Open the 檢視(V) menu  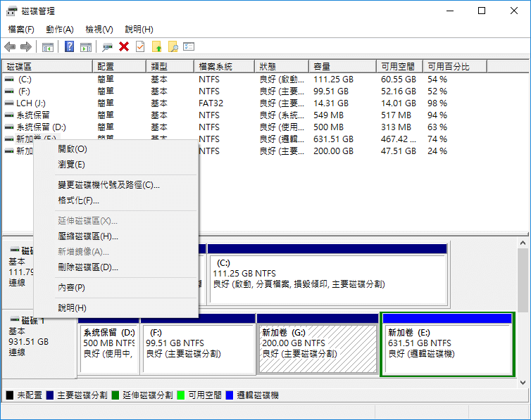(99, 30)
